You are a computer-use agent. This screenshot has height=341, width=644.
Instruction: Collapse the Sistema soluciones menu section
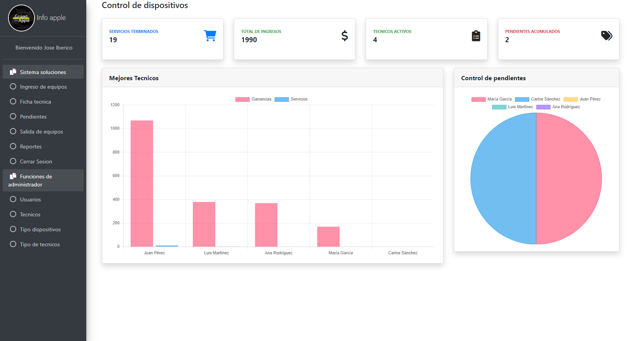[43, 72]
